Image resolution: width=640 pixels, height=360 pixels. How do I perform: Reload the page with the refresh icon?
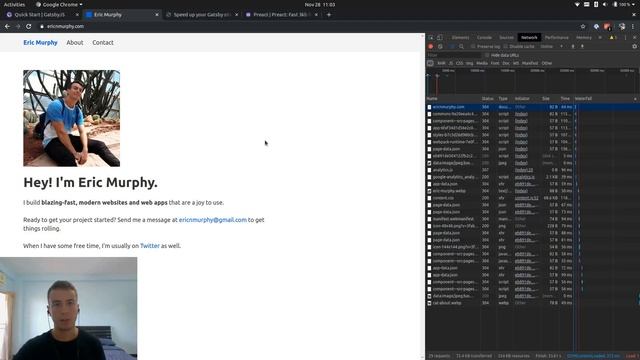(29, 26)
